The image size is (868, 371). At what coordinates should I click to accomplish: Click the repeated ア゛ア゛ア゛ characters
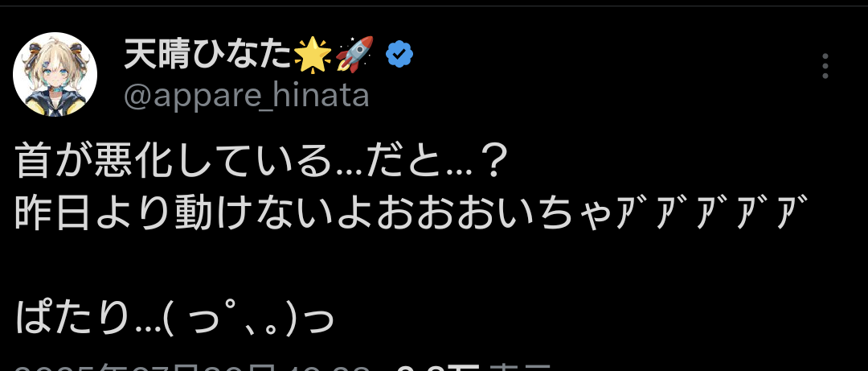(x=710, y=214)
